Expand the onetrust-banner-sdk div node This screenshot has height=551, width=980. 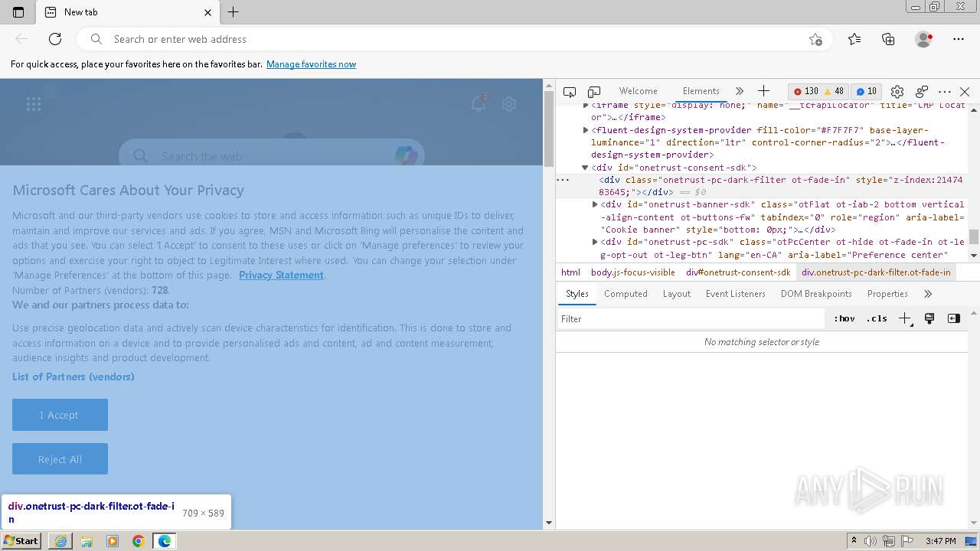595,204
